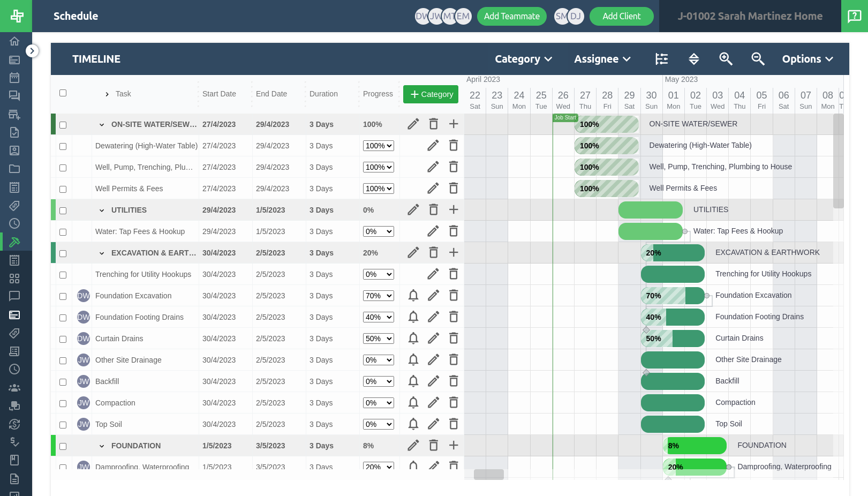This screenshot has width=868, height=496.
Task: Open the calendar icon in the sidebar
Action: (x=14, y=78)
